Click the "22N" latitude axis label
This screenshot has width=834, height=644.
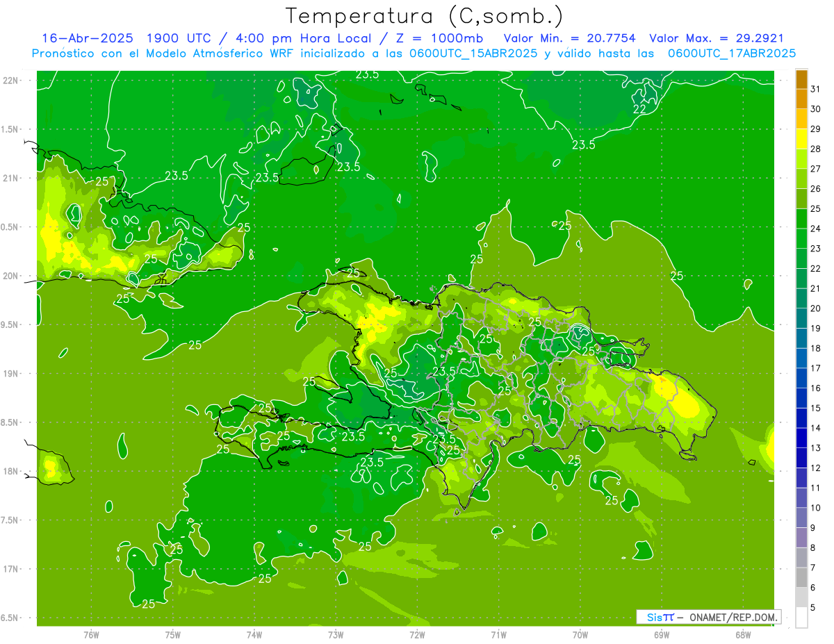point(12,81)
